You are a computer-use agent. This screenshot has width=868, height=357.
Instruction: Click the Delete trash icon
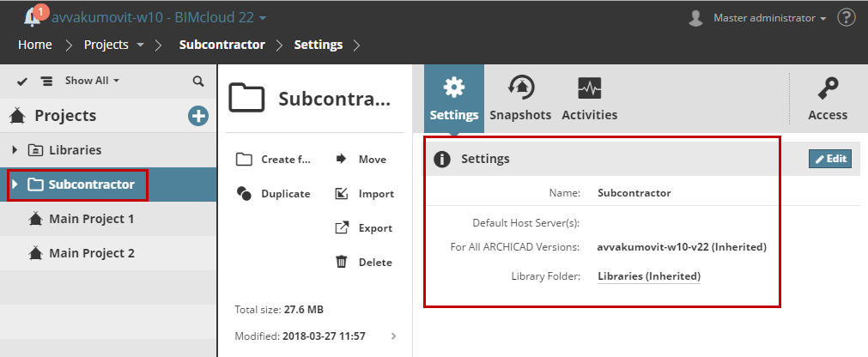coord(341,262)
